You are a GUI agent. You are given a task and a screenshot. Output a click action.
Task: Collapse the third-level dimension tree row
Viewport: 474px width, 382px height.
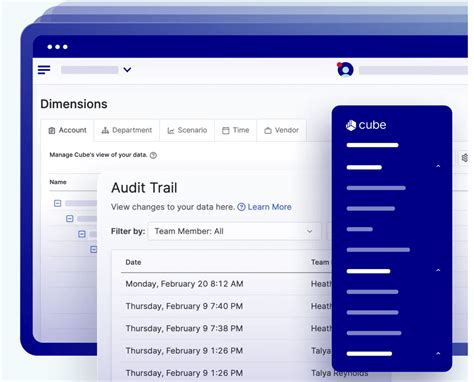(82, 234)
